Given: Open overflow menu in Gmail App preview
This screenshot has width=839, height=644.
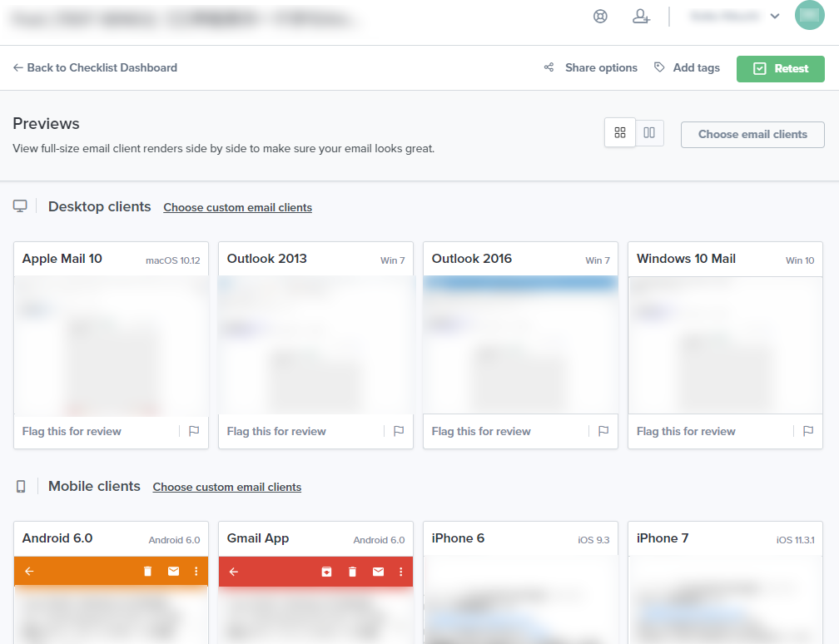Looking at the screenshot, I should pyautogui.click(x=401, y=572).
